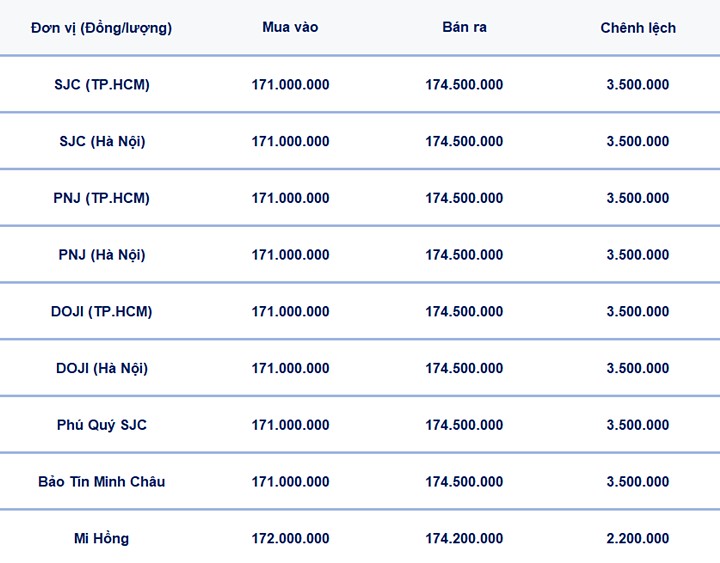Select the "Bán ra" column header

point(464,27)
